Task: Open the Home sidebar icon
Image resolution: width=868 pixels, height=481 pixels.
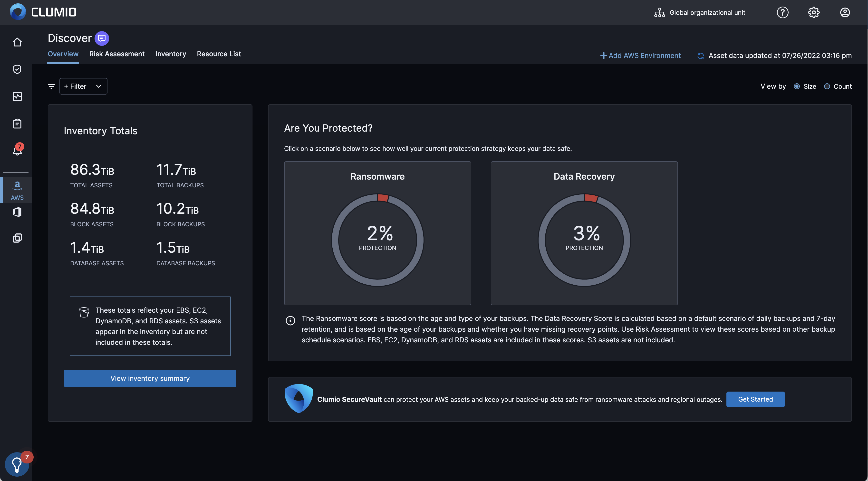Action: 17,42
